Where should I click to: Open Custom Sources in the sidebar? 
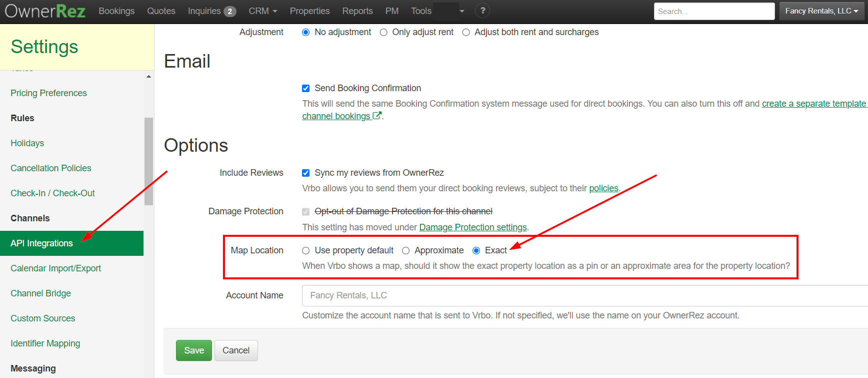point(42,318)
